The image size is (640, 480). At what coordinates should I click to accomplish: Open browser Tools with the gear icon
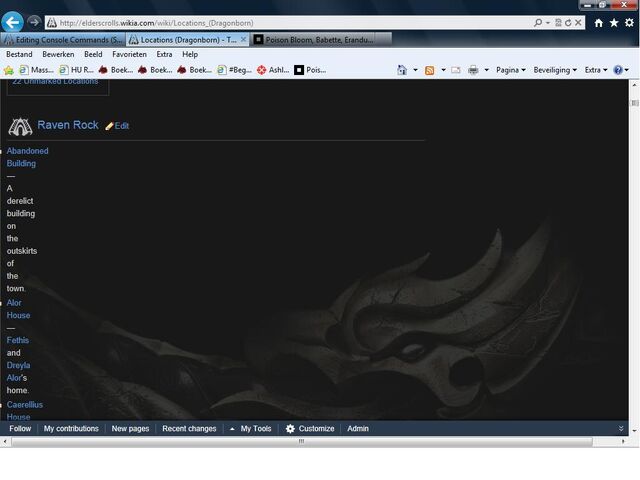click(629, 23)
